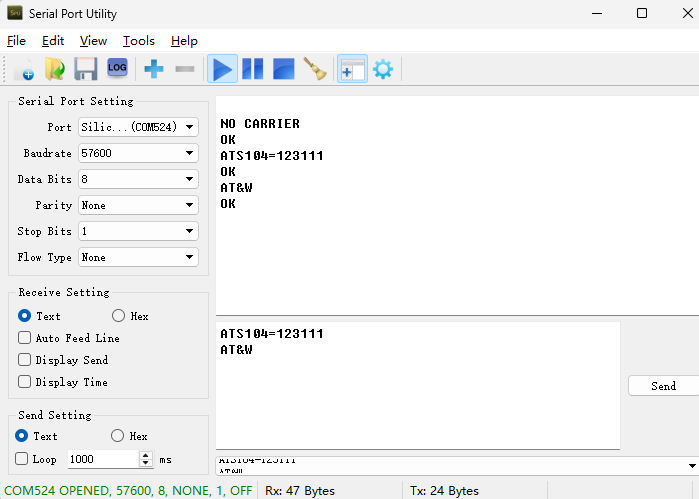Viewport: 699px width, 499px height.
Task: Click the new file toolbar icon
Action: point(24,70)
